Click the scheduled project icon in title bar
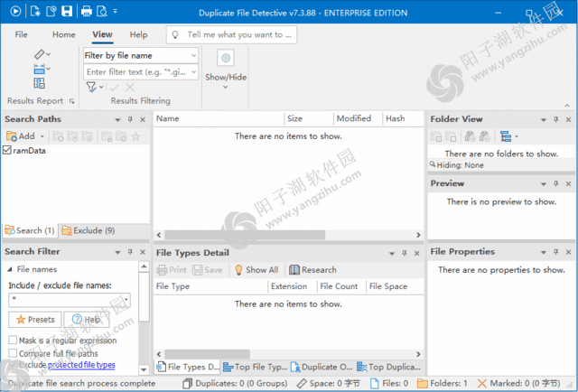Viewport: 578px width, 392px height. point(51,12)
